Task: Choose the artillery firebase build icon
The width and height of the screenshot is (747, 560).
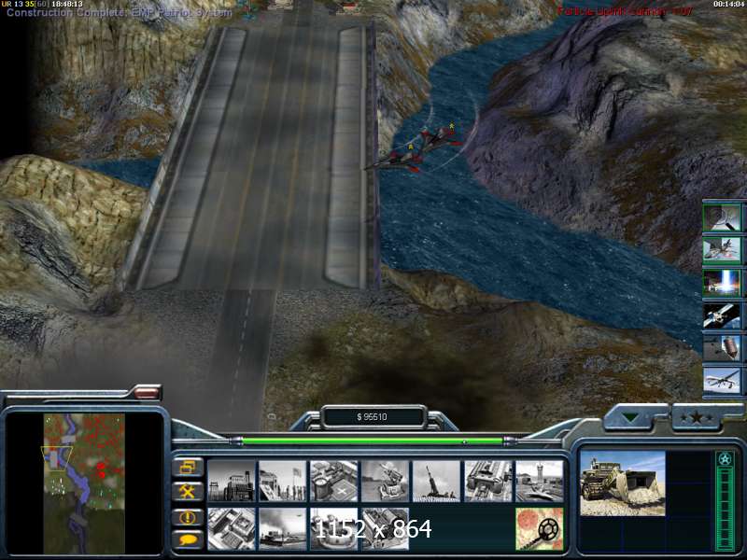Action: (437, 481)
